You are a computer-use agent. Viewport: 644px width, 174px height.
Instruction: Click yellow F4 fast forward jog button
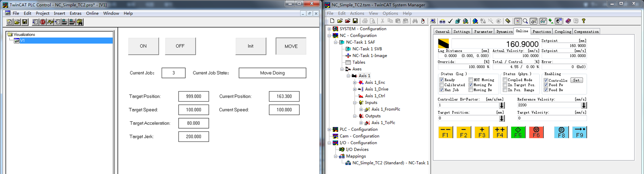pyautogui.click(x=500, y=132)
